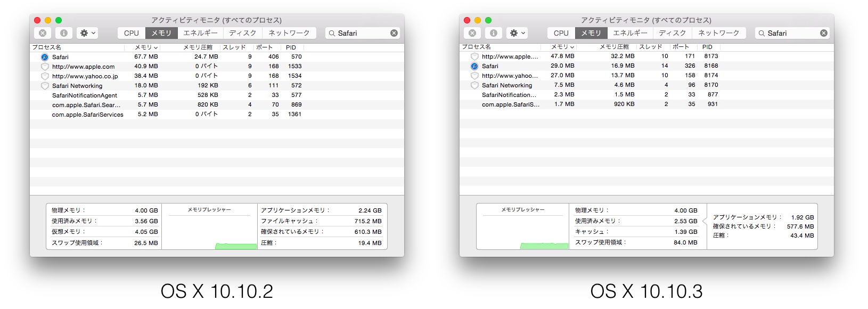Click shield icon beside Safari Networking, left window
Image resolution: width=868 pixels, height=309 pixels.
(45, 86)
